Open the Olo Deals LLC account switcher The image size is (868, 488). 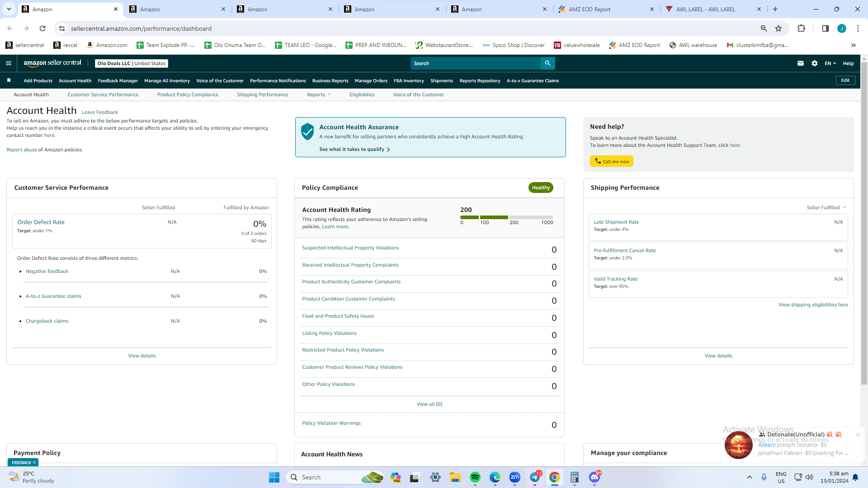[x=132, y=63]
